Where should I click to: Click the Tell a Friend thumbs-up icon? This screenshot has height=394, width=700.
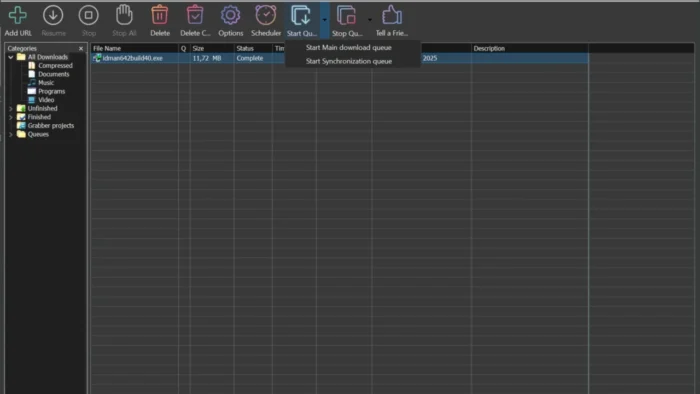pyautogui.click(x=392, y=16)
